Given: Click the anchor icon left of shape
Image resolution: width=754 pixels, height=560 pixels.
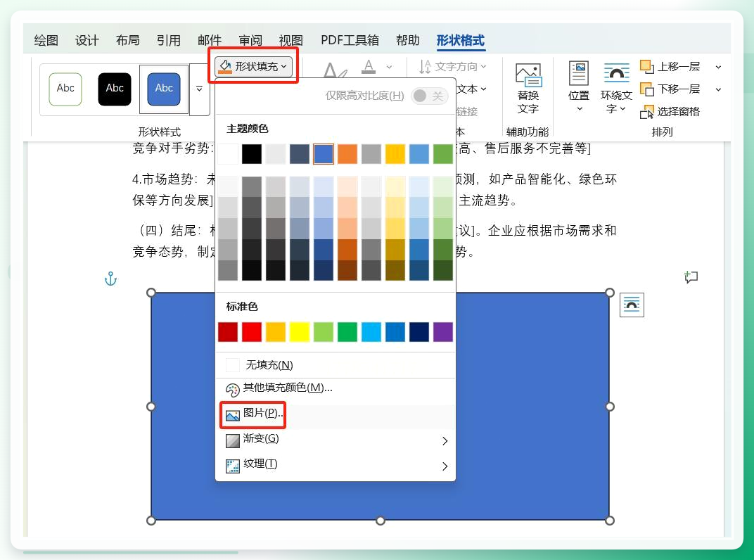Looking at the screenshot, I should [x=110, y=279].
